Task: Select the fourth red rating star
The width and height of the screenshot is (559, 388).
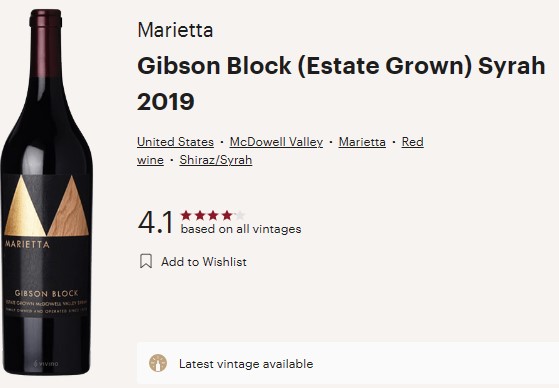Action: (227, 215)
